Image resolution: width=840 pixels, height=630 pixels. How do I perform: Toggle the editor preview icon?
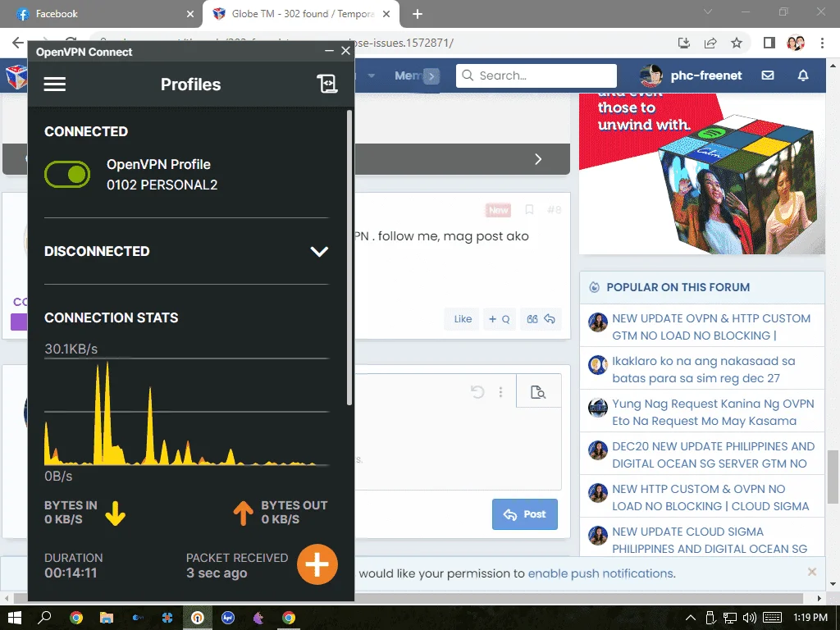(x=538, y=392)
